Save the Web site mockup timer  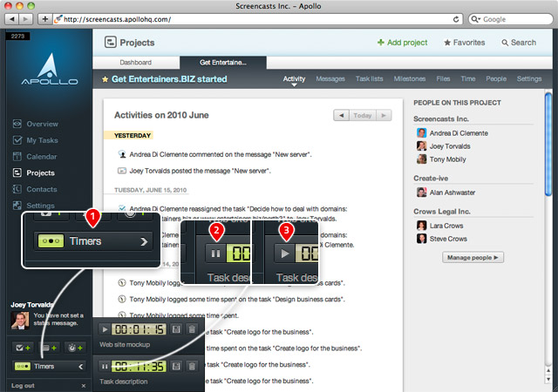pos(176,329)
